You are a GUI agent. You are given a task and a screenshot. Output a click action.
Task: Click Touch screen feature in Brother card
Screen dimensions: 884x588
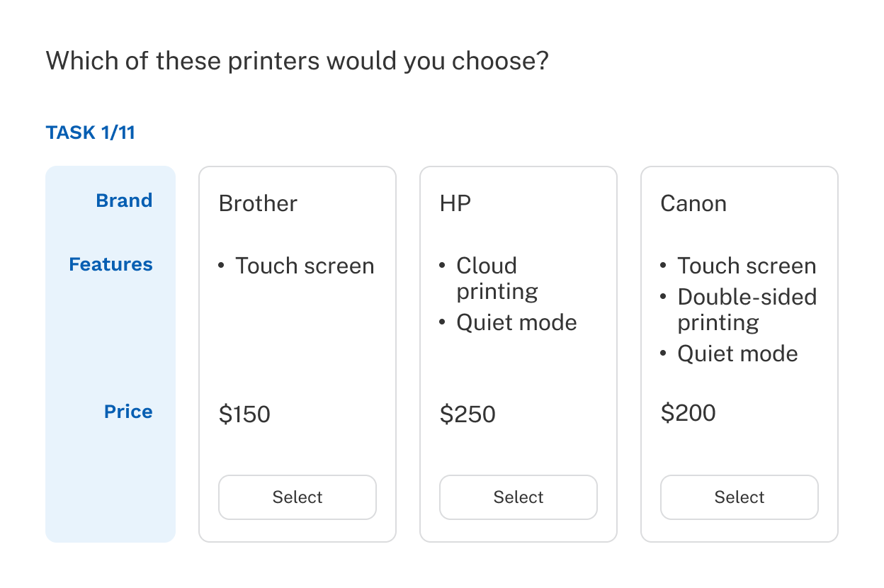305,266
